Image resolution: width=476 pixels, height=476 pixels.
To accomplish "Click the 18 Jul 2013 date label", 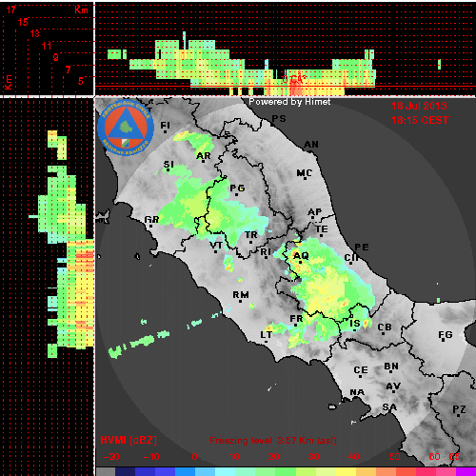I will tap(419, 106).
